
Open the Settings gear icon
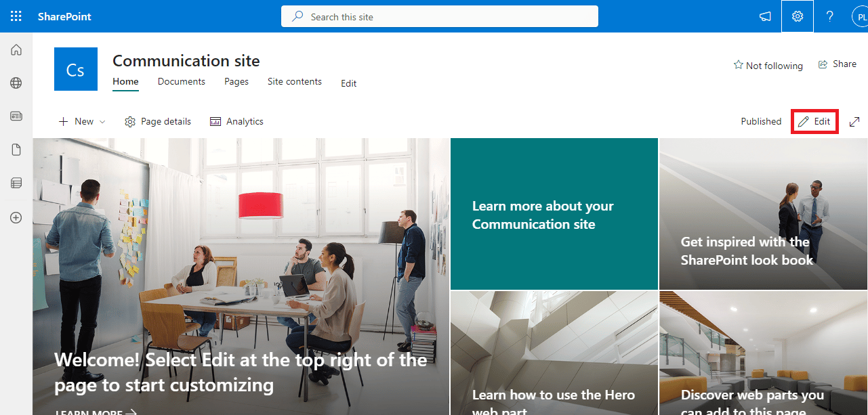(x=798, y=16)
